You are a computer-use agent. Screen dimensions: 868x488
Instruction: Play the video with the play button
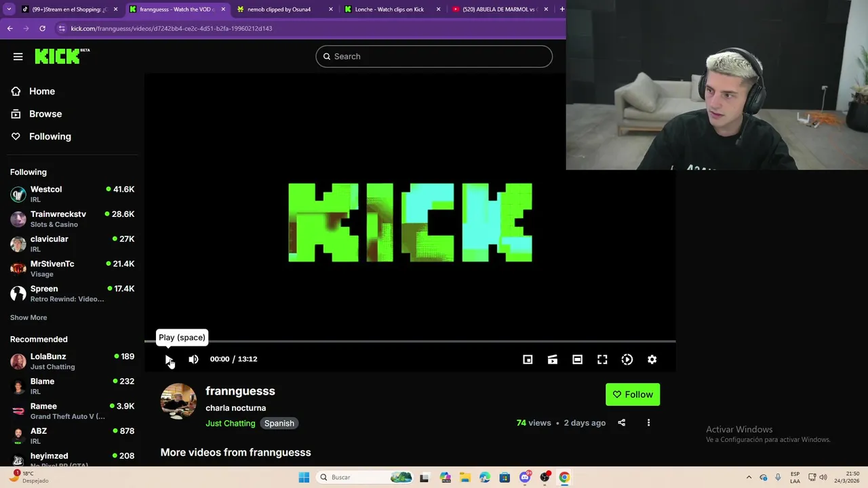pos(169,359)
